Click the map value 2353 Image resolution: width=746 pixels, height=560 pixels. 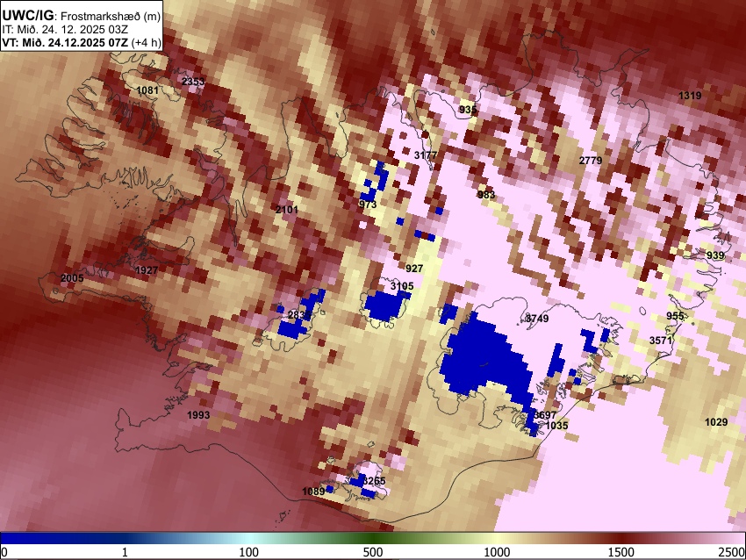[193, 82]
